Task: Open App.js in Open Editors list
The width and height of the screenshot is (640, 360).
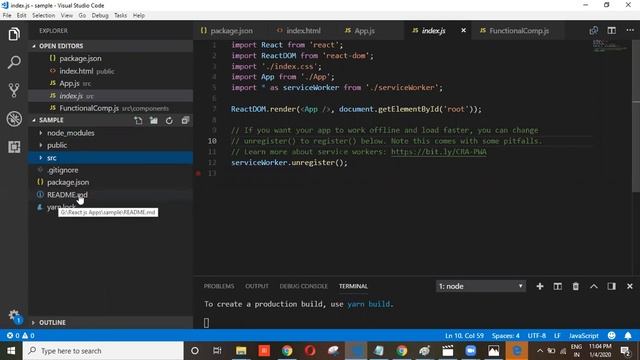Action: pos(110,83)
